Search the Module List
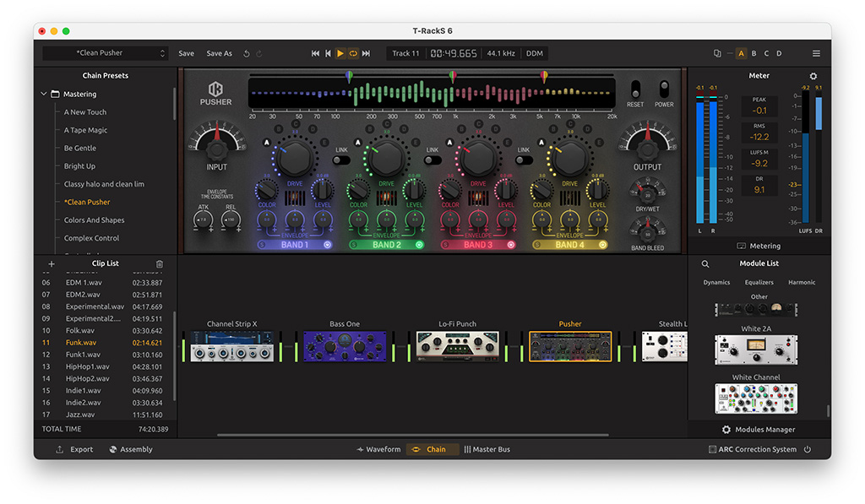This screenshot has width=865, height=504. [x=705, y=263]
